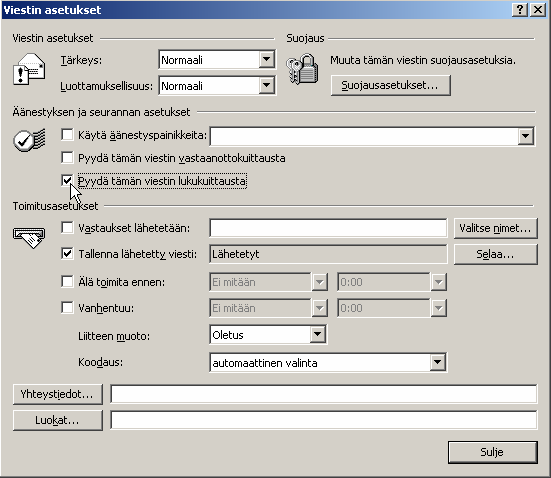
Task: Click the Toimitusasetukset section heading
Action: click(56, 206)
